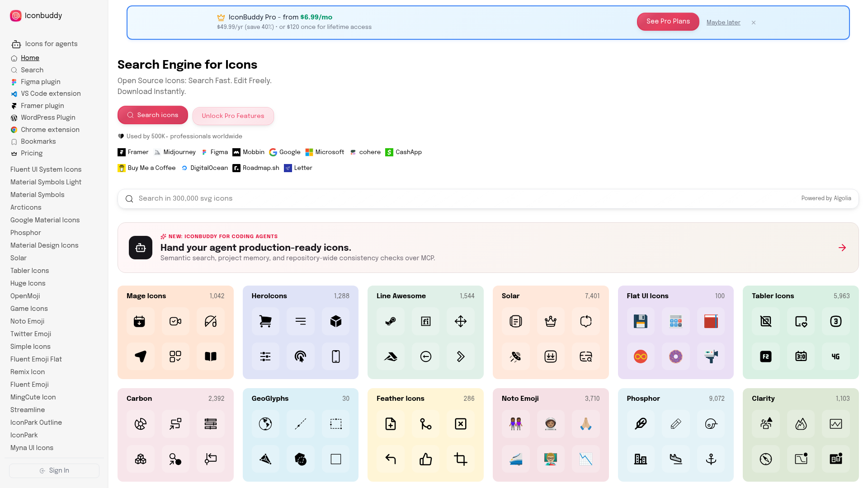Click the F2 key icon in Tabler Icons

pyautogui.click(x=766, y=357)
